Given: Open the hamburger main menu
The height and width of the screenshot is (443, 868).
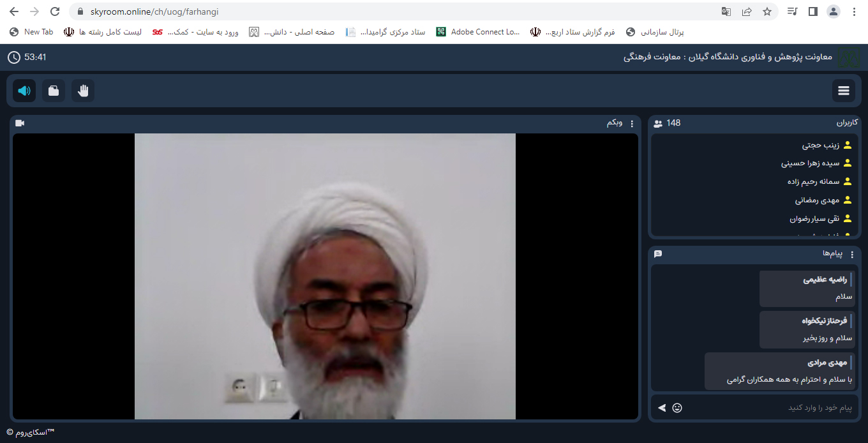Looking at the screenshot, I should [x=843, y=91].
